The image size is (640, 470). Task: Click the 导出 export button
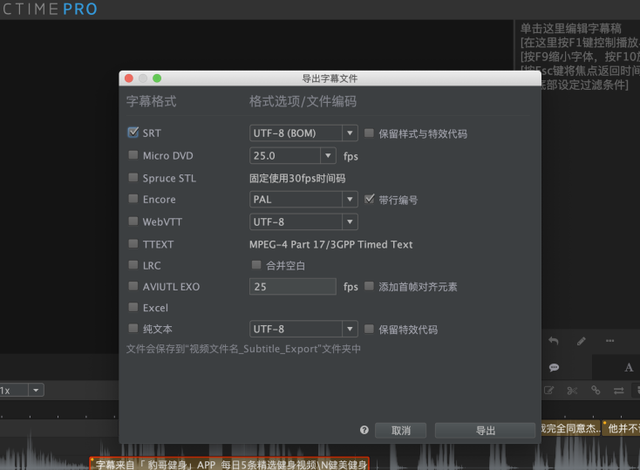tap(485, 430)
